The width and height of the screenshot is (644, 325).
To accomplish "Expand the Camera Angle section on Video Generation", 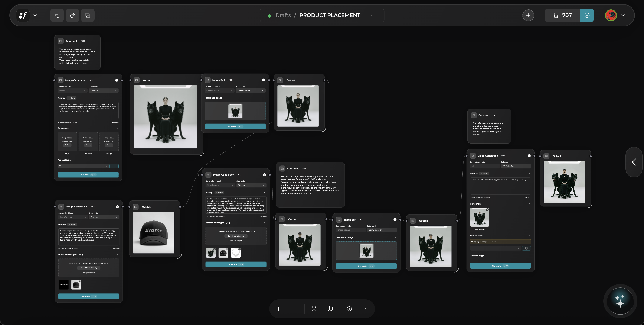I will click(x=529, y=255).
